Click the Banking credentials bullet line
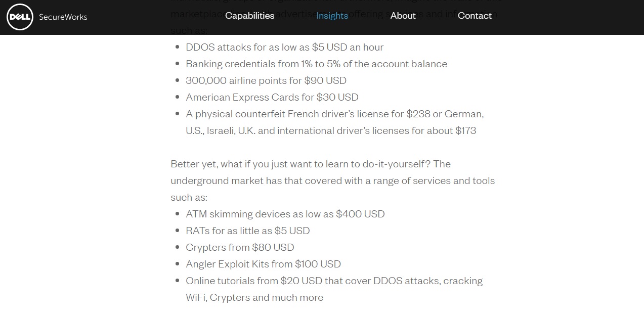644x317 pixels. 317,64
